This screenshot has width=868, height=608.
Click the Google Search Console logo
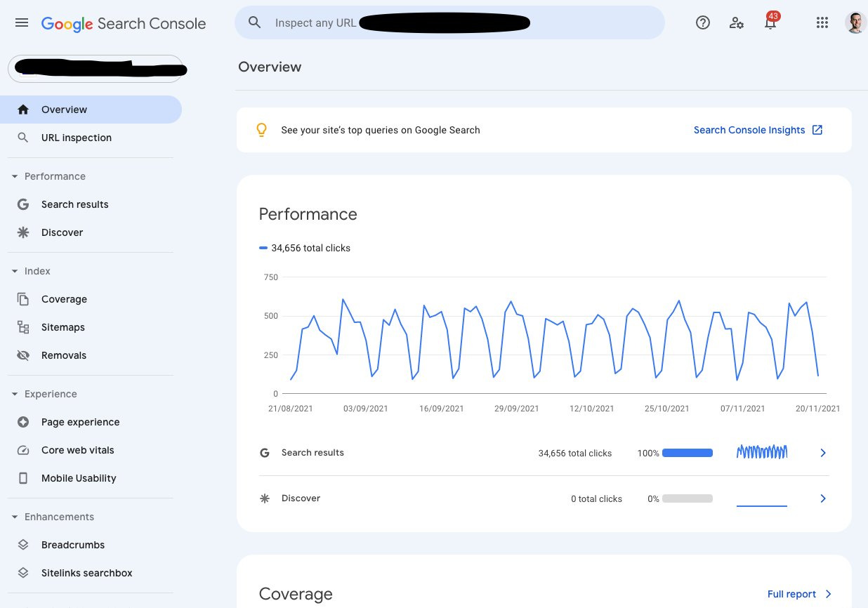click(124, 23)
